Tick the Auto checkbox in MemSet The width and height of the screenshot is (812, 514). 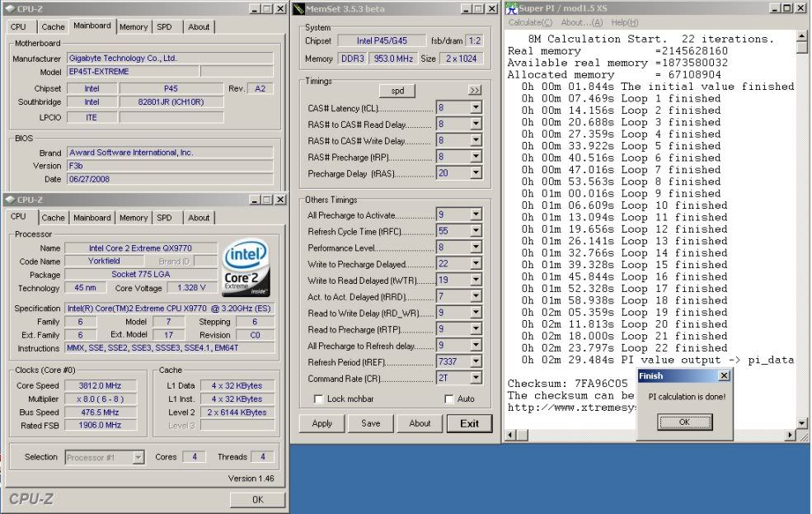449,399
